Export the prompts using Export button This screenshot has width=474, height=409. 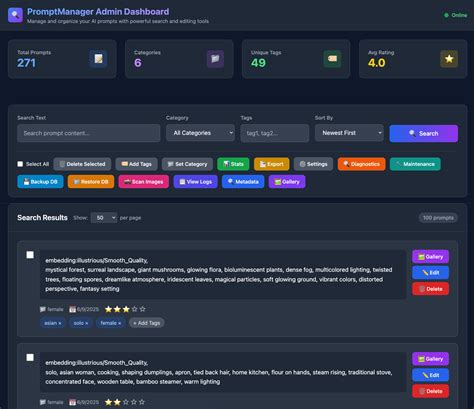(x=272, y=164)
